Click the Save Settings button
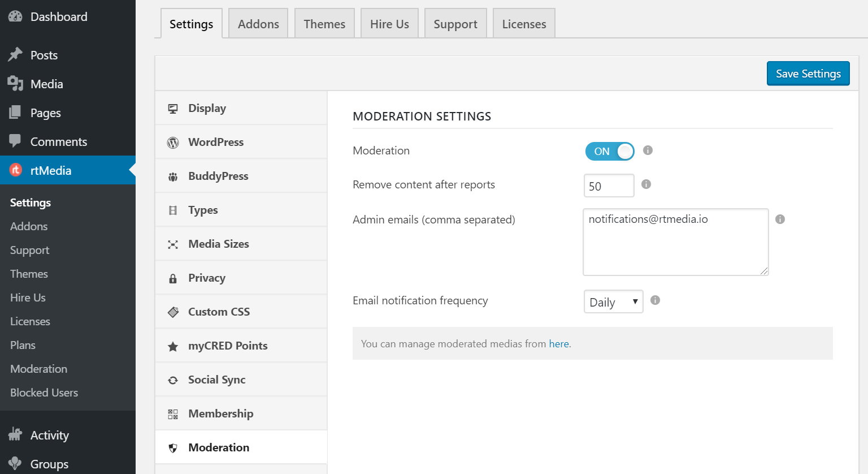 (x=808, y=73)
